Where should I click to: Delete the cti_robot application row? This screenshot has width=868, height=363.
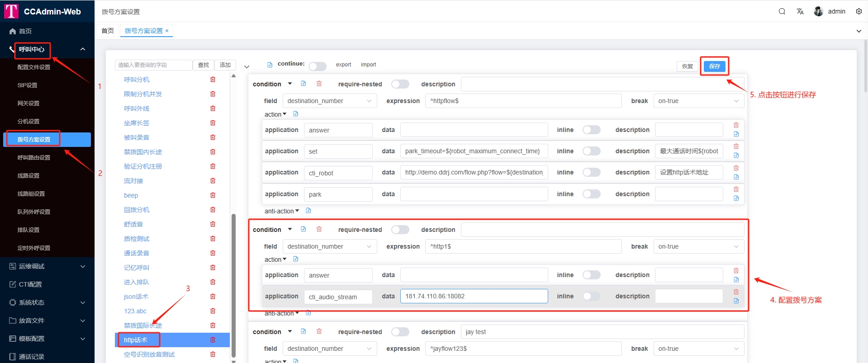736,168
